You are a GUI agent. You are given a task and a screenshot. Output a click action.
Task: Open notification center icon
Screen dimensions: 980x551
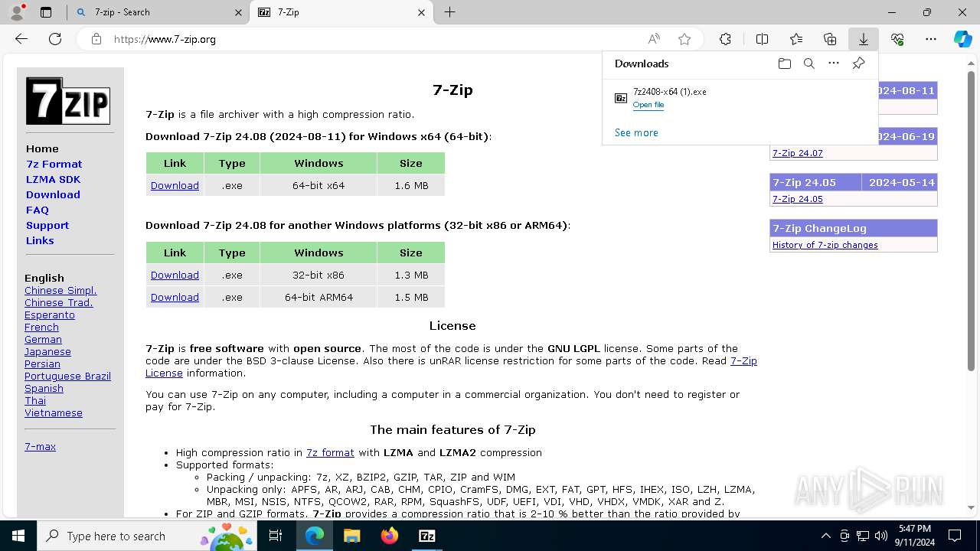click(955, 536)
